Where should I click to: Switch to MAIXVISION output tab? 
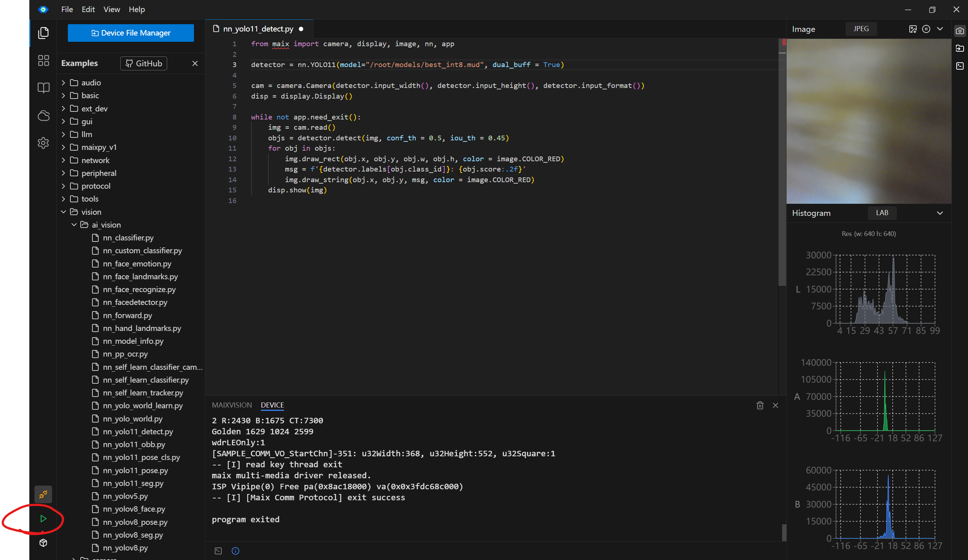click(232, 405)
